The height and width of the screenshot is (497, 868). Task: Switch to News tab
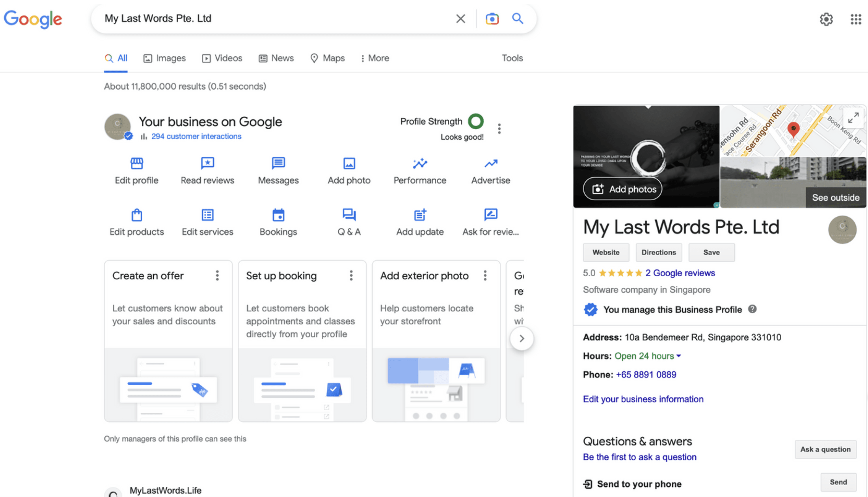coord(276,58)
